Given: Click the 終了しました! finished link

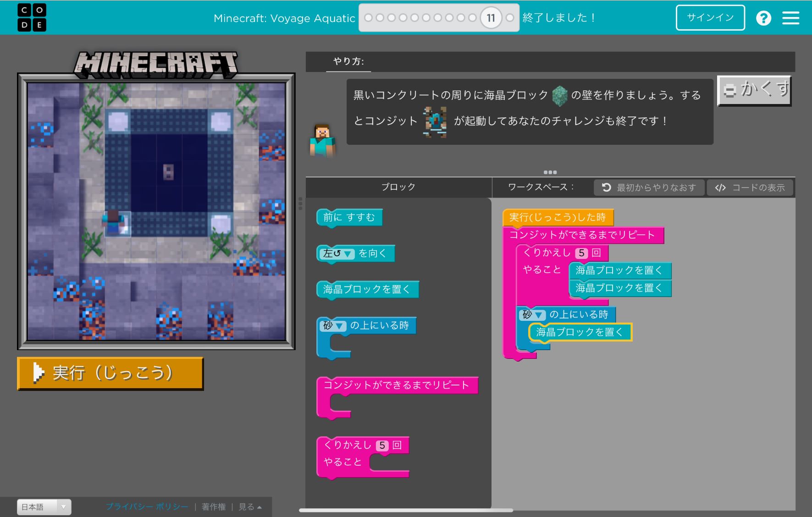Looking at the screenshot, I should (560, 18).
